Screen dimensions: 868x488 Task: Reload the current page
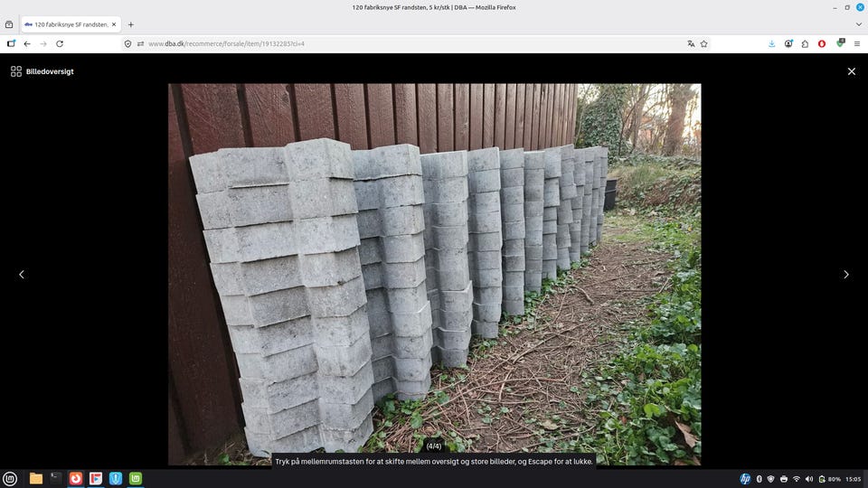click(60, 43)
